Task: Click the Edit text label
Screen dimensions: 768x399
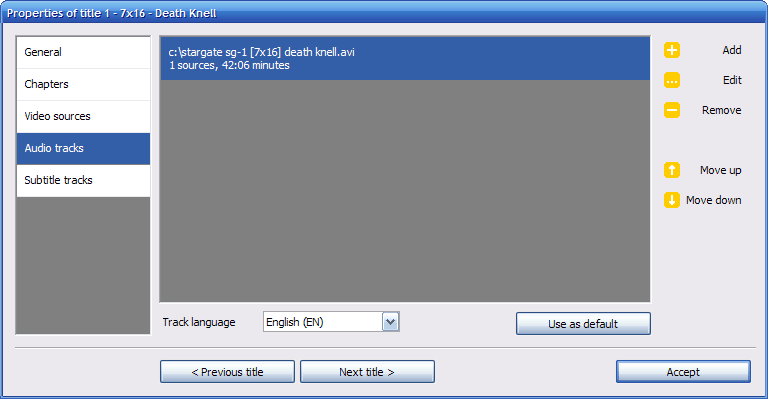Action: pos(732,80)
